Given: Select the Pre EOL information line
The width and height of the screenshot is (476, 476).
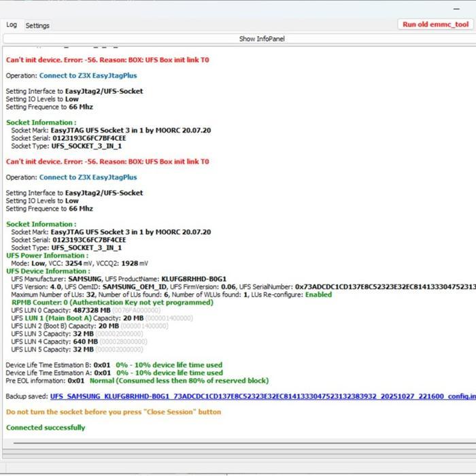Looking at the screenshot, I should coord(137,381).
